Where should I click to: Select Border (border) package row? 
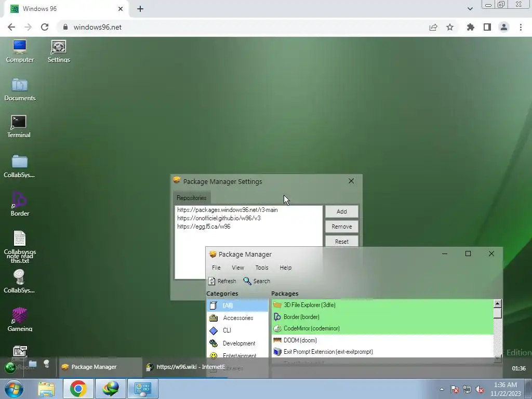(382, 316)
